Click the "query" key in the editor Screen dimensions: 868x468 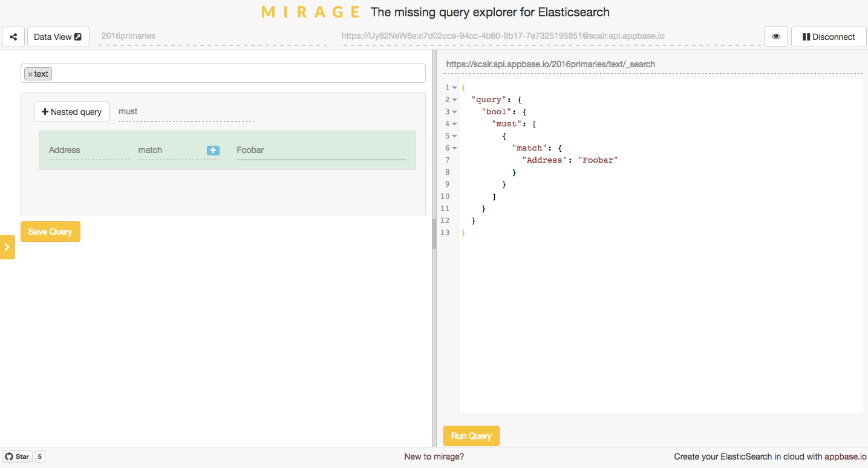point(489,100)
